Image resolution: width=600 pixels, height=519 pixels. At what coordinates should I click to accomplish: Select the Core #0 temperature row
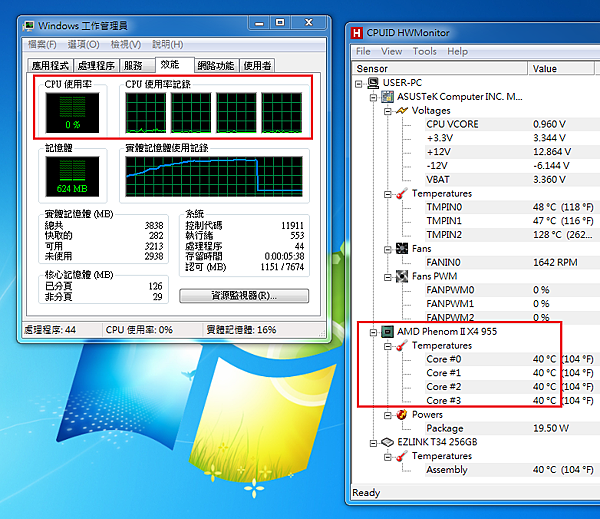tap(512, 359)
